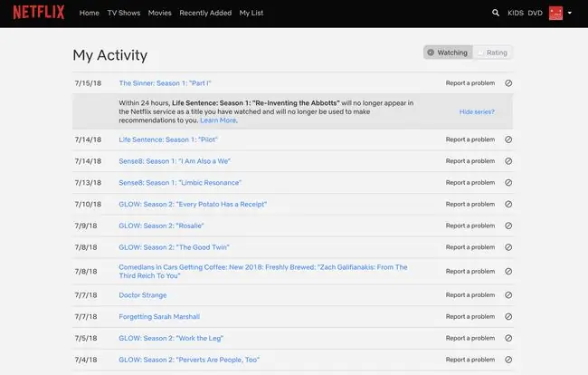Open the search magnifier icon
This screenshot has width=588, height=375.
tap(496, 13)
